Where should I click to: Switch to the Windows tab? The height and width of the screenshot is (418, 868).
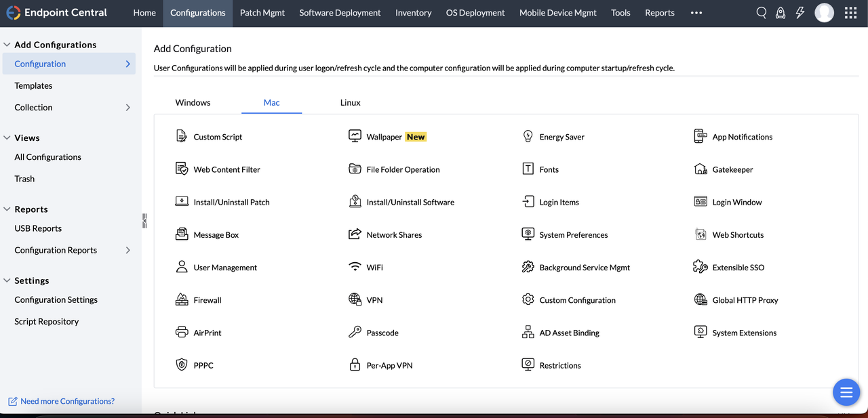(x=193, y=102)
